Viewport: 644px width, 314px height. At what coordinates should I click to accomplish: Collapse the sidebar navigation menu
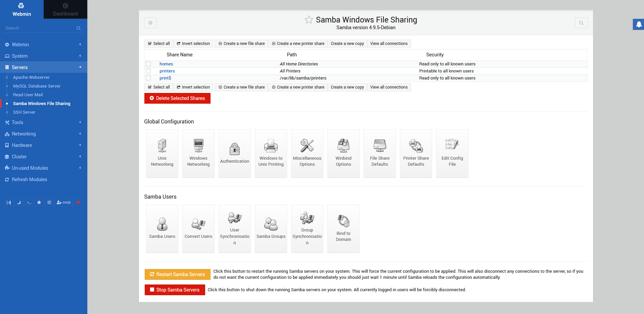(x=9, y=202)
